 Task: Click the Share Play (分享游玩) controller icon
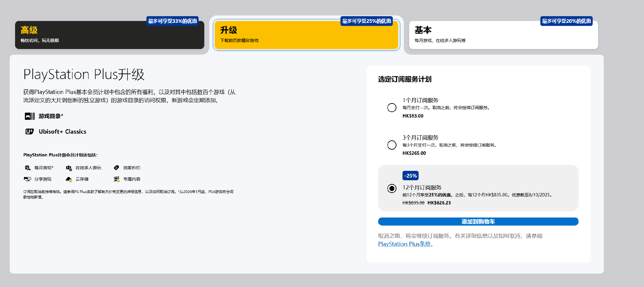click(x=28, y=179)
